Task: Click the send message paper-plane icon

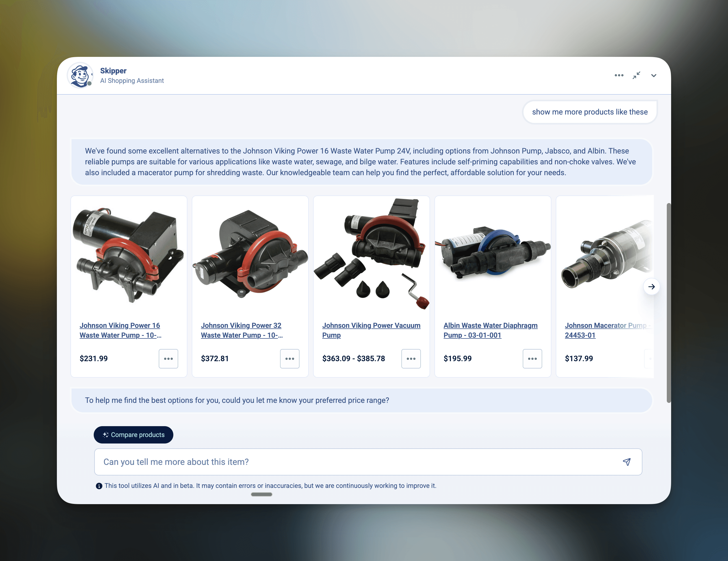Action: pyautogui.click(x=627, y=462)
